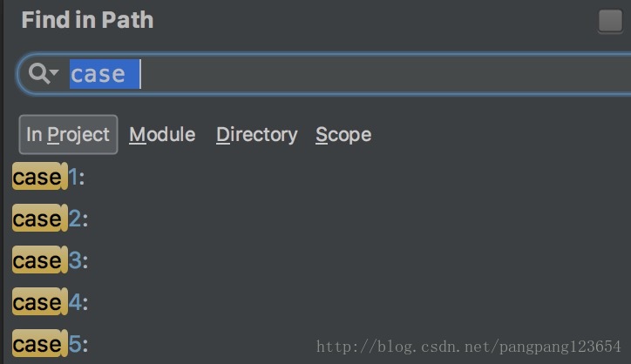Click the empty area of the search field

click(383, 74)
